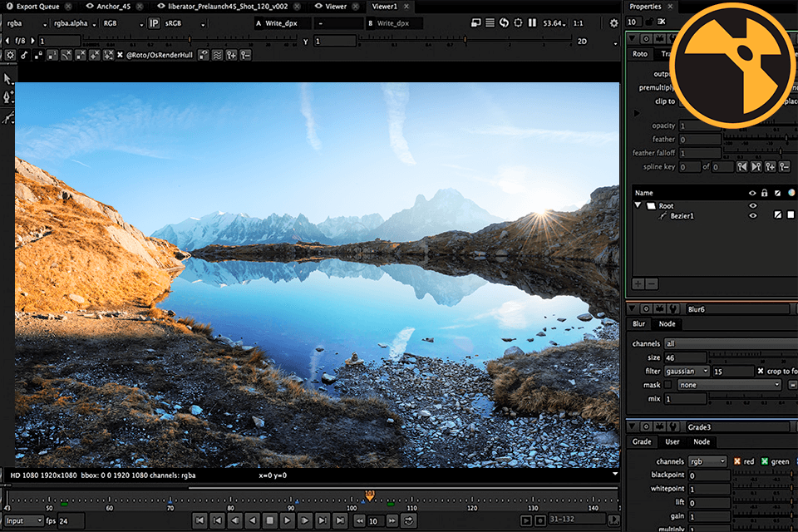Click the lock icon in Properties header
798x532 pixels.
tap(649, 22)
